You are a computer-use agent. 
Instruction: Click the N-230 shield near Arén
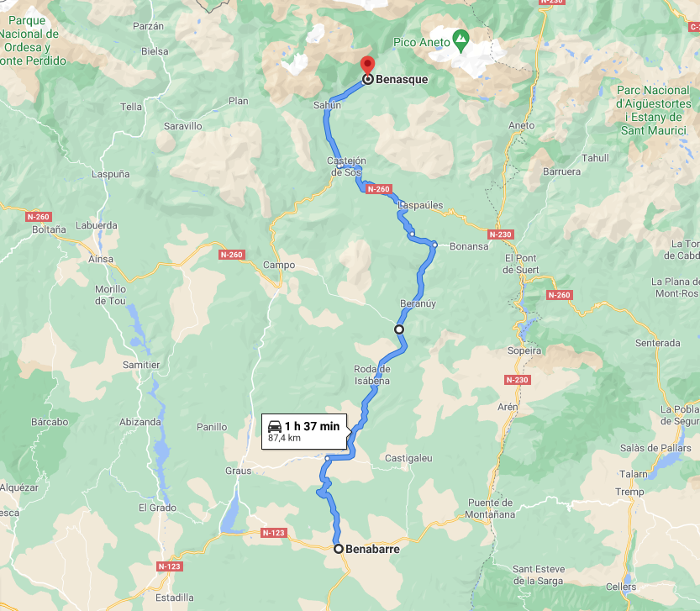pyautogui.click(x=517, y=380)
